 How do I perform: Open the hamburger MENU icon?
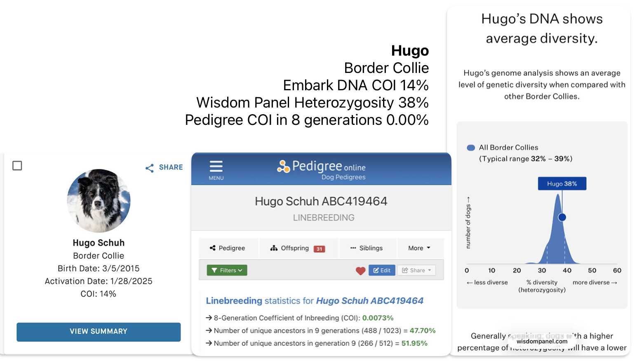[x=216, y=169]
